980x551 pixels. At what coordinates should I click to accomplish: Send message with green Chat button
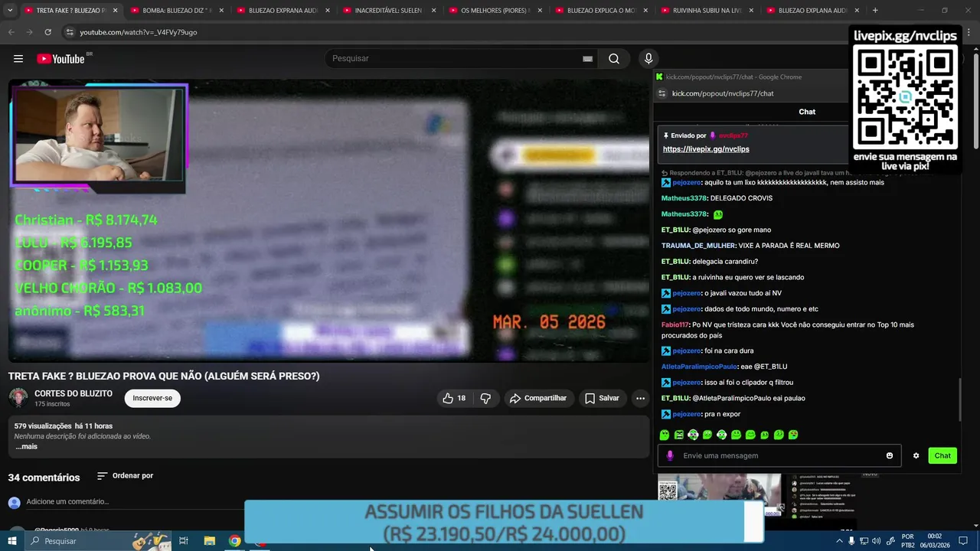click(x=942, y=455)
